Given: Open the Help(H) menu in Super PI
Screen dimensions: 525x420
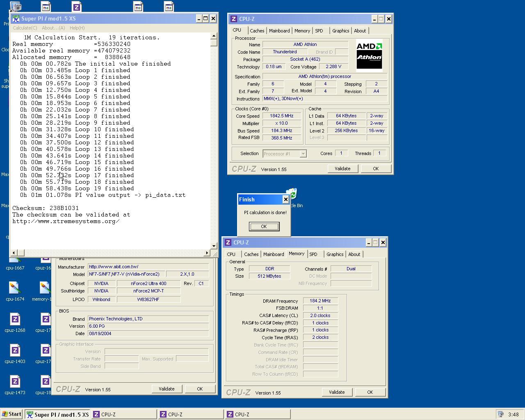Looking at the screenshot, I should pos(77,28).
